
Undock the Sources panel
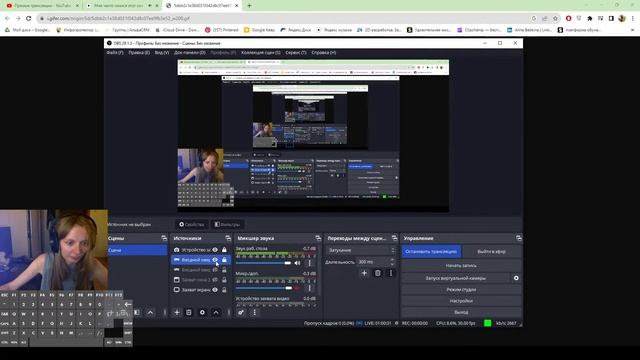pyautogui.click(x=228, y=238)
